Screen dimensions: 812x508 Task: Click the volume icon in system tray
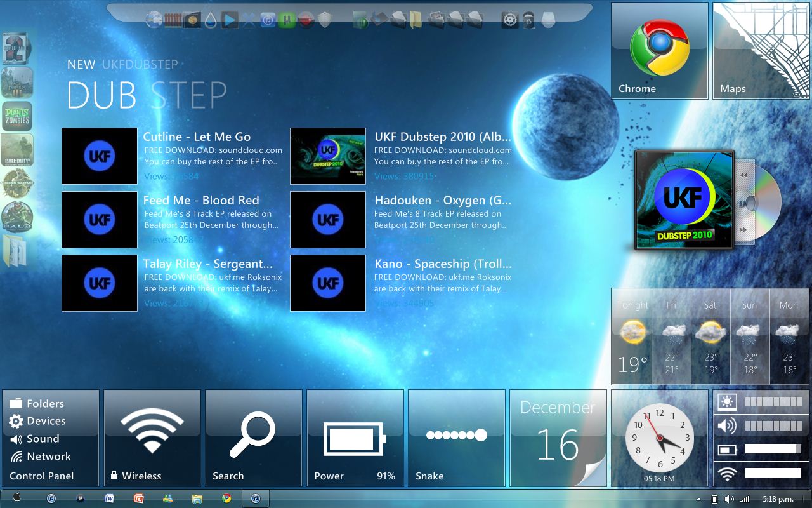tap(730, 499)
